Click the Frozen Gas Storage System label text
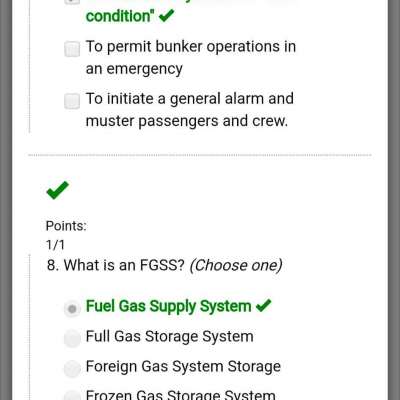Screen dimensions: 400x400 [180, 395]
